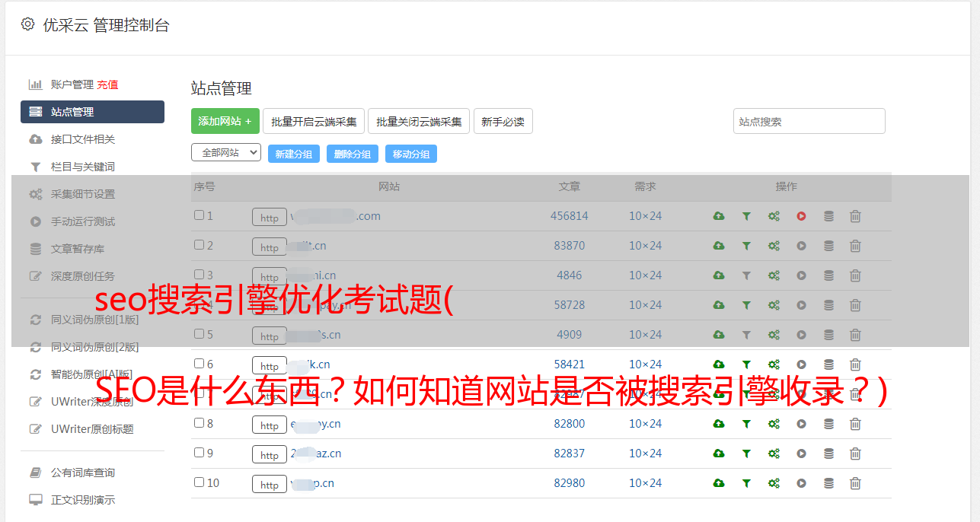Viewport: 980px width, 522px height.
Task: Click the 新建分组 button
Action: tap(294, 154)
